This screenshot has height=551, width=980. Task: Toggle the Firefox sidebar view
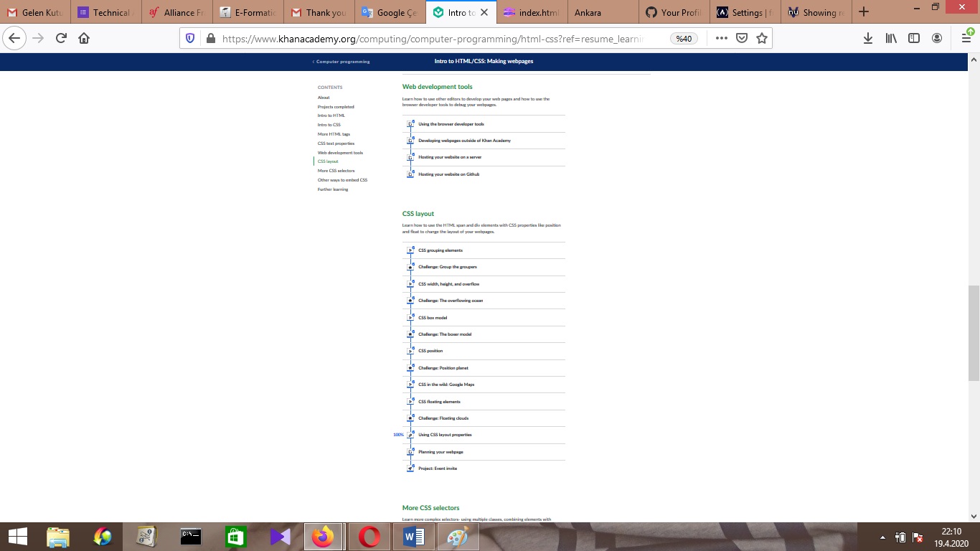[x=914, y=38]
